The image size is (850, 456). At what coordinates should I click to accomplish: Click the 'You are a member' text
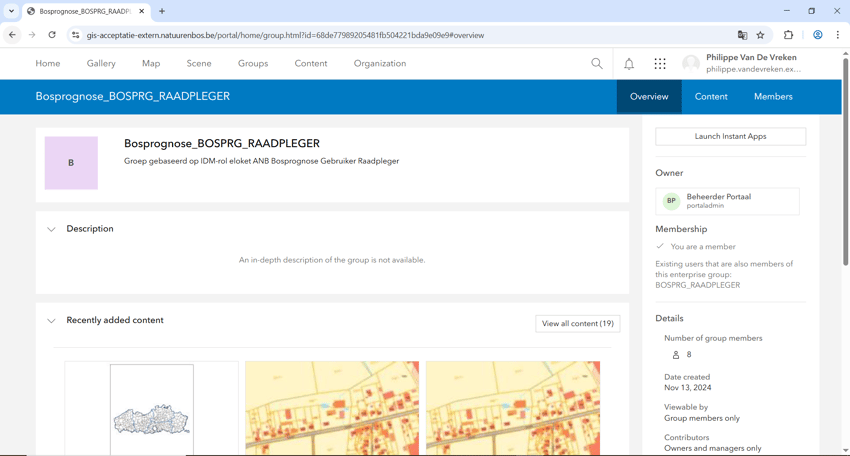tap(703, 247)
